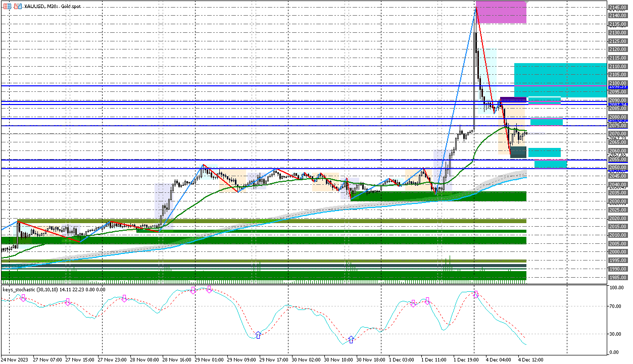
Task: Click the 2070.00 price label
Action: pyautogui.click(x=618, y=134)
